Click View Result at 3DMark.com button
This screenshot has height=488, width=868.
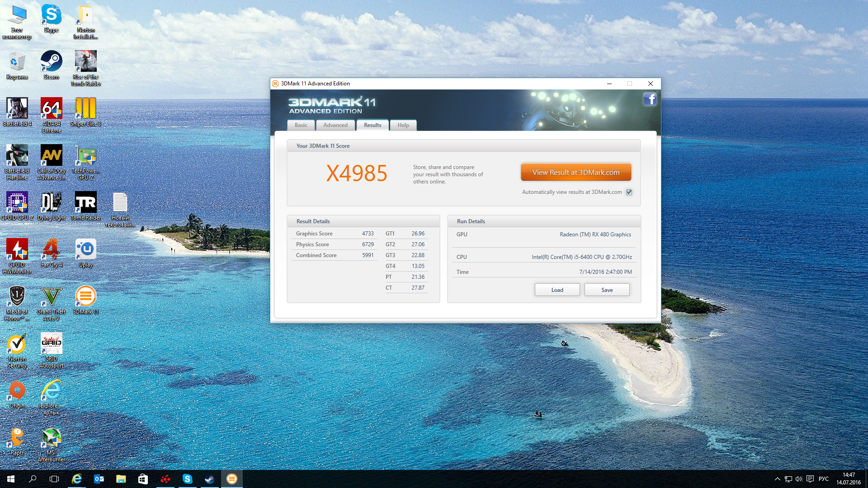tap(576, 172)
